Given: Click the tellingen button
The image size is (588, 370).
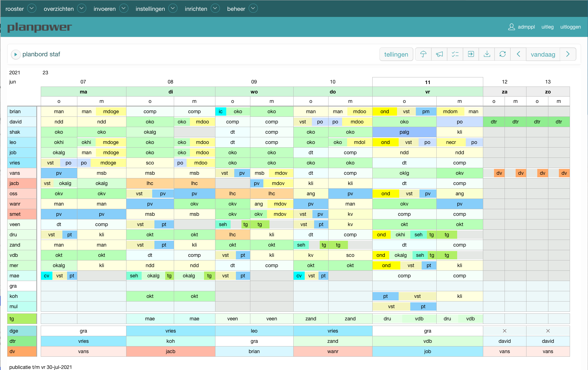Looking at the screenshot, I should click(x=396, y=54).
